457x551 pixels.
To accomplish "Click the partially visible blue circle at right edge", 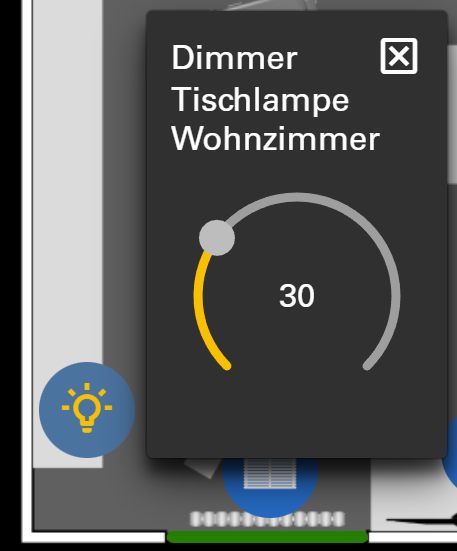I will pos(450,452).
